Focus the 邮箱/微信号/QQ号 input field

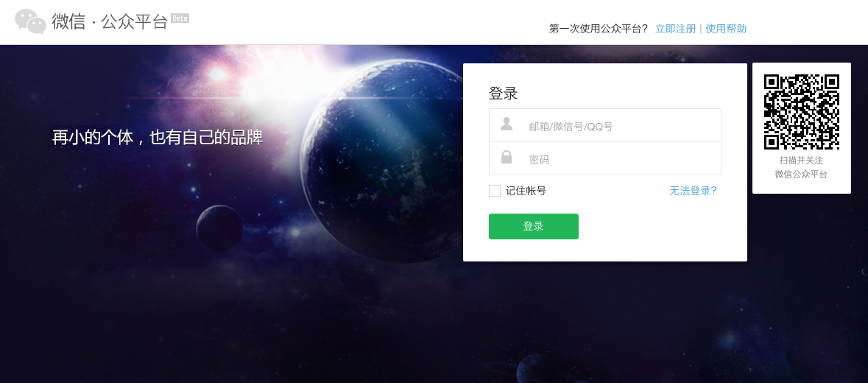pyautogui.click(x=605, y=126)
